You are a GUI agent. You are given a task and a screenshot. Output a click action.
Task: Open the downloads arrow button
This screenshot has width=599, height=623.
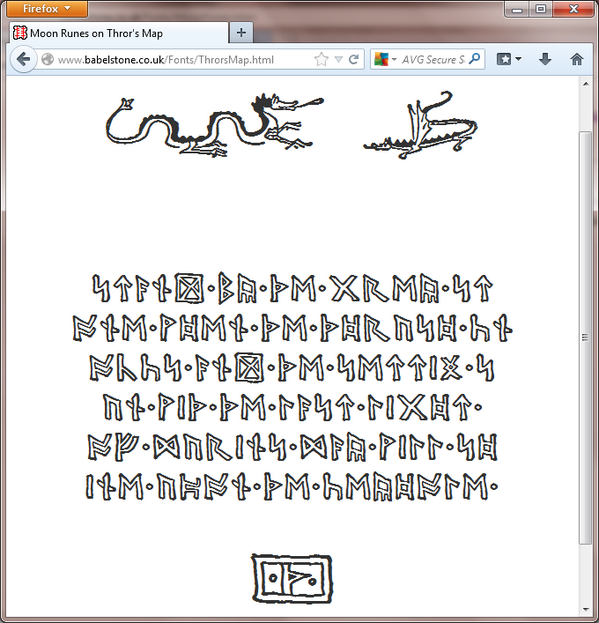pyautogui.click(x=545, y=60)
